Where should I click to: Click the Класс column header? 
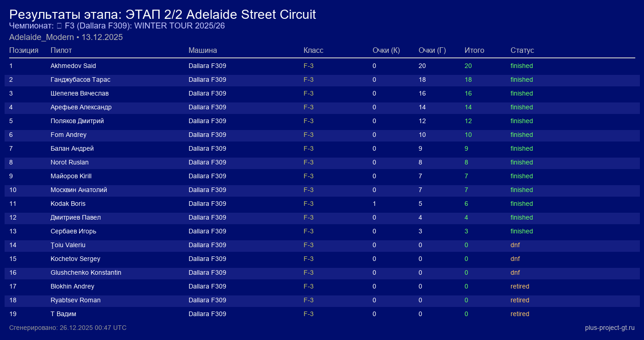pyautogui.click(x=313, y=51)
